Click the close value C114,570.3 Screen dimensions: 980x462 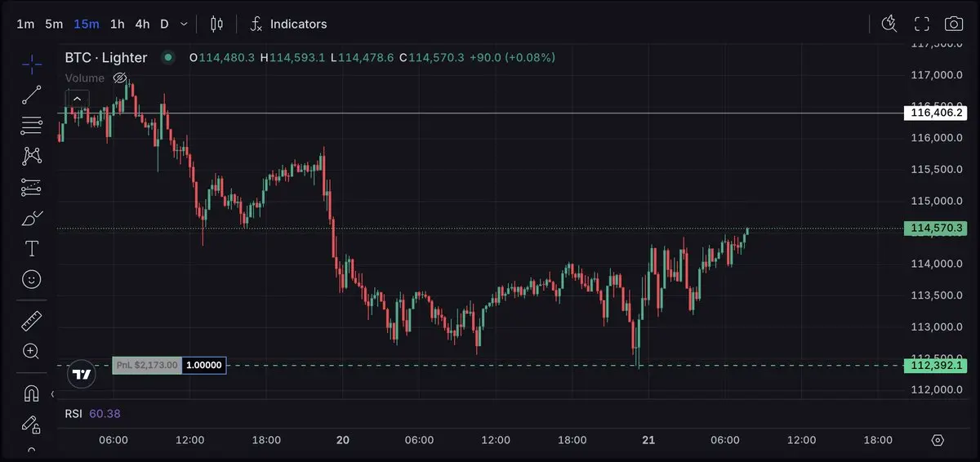point(432,57)
